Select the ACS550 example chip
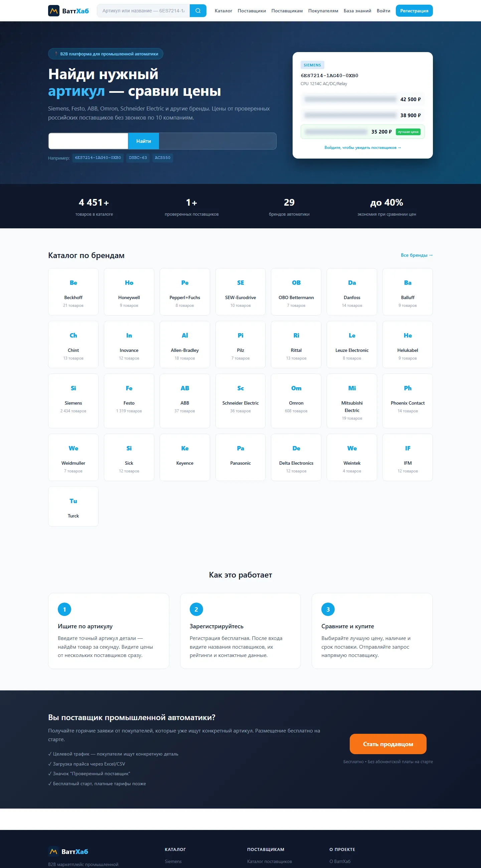The width and height of the screenshot is (481, 868). (162, 158)
